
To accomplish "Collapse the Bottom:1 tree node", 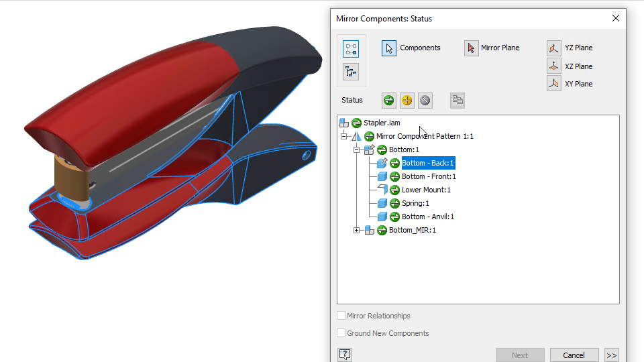I will [x=357, y=149].
